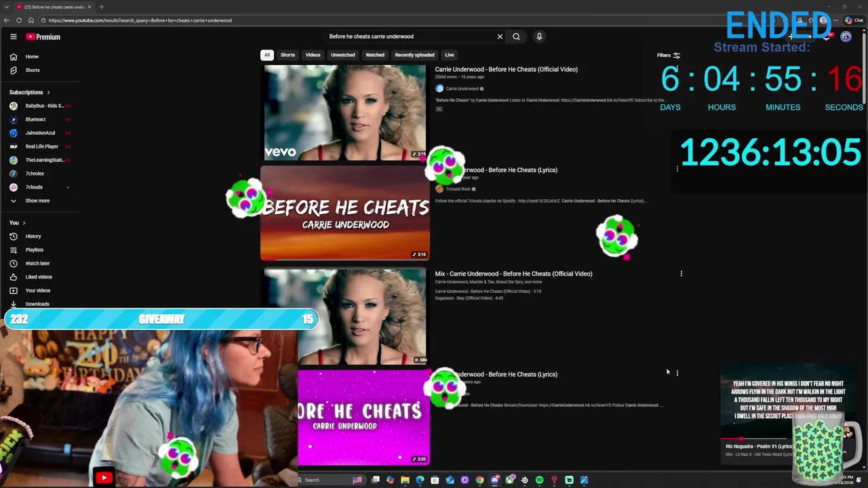Open Shorts from the sidebar

[33, 70]
